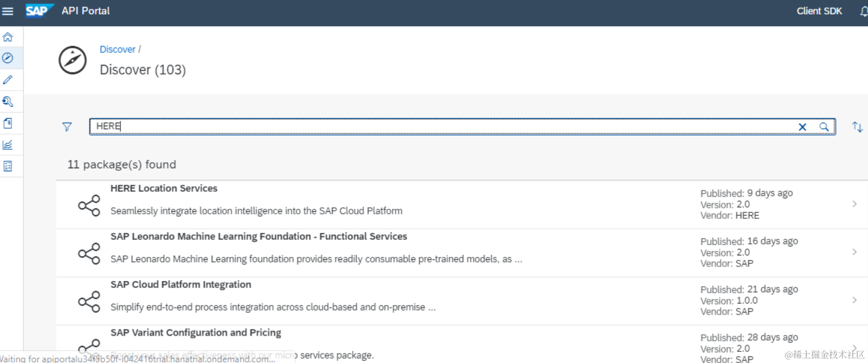868x363 pixels.
Task: Open the Client SDK link
Action: tap(819, 11)
